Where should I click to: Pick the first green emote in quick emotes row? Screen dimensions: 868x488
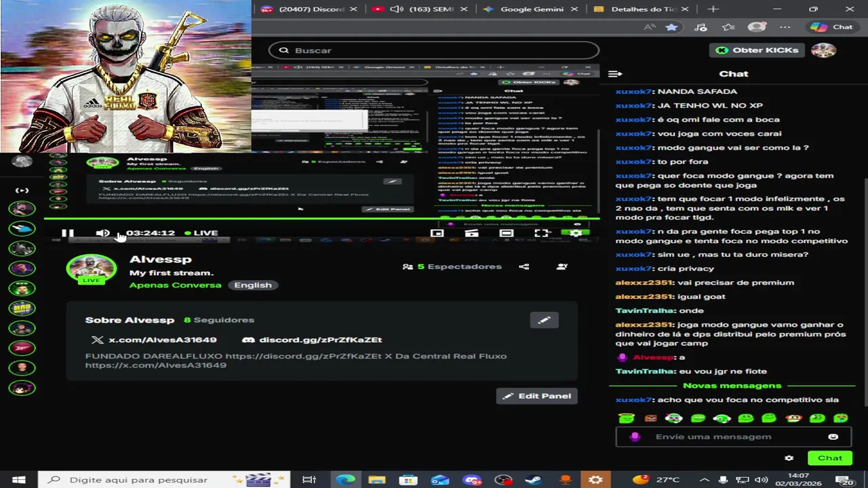point(627,418)
